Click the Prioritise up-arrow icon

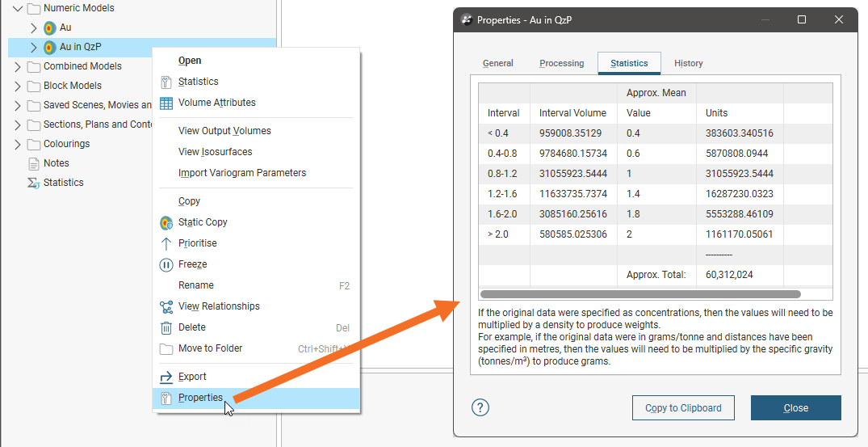click(x=166, y=244)
